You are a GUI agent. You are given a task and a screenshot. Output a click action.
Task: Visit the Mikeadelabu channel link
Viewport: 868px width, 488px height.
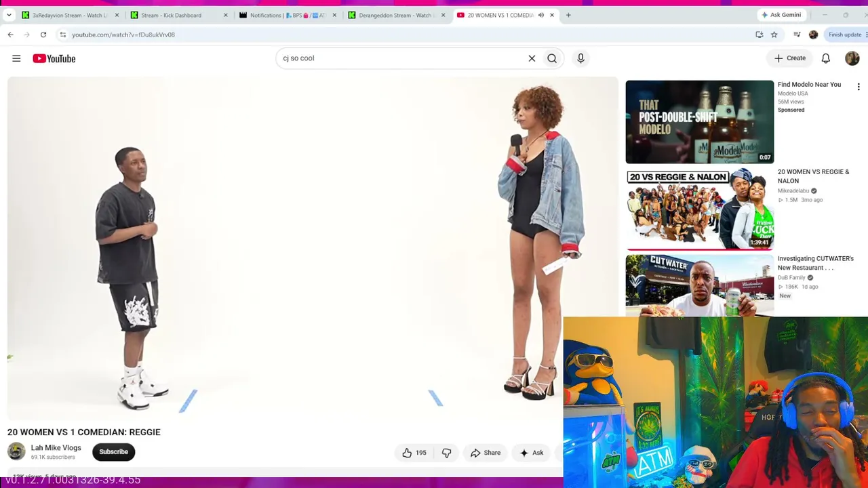(793, 191)
